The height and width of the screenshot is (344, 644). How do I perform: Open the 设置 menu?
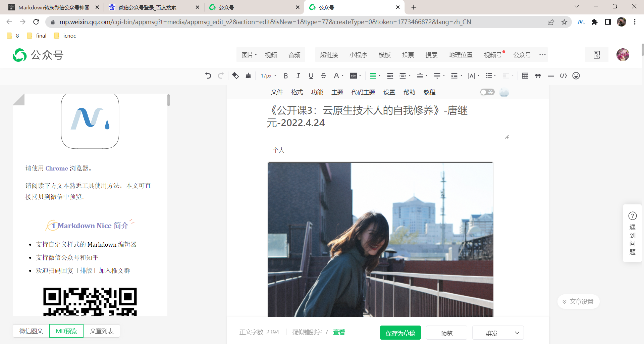pos(389,92)
